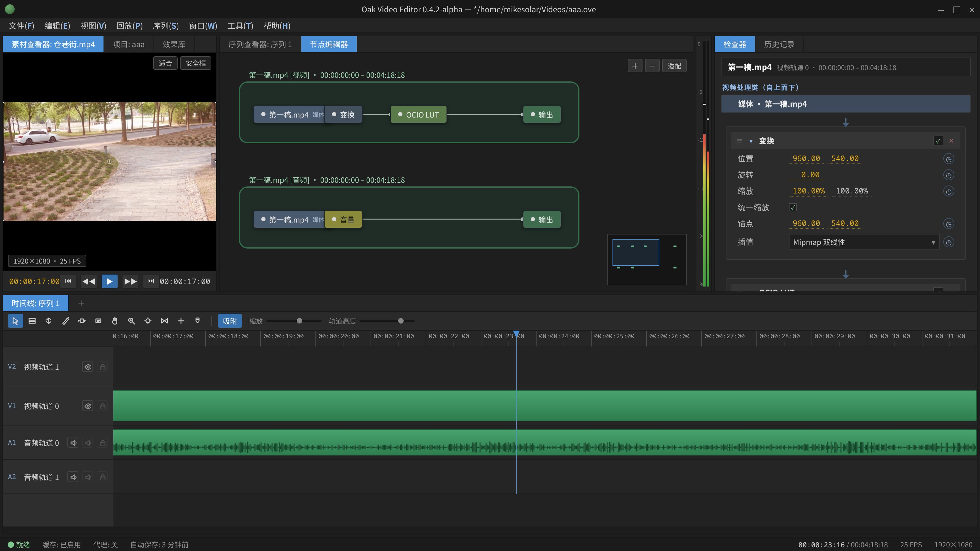The width and height of the screenshot is (980, 551).
Task: Zoom in the node editor with plus
Action: [x=635, y=66]
